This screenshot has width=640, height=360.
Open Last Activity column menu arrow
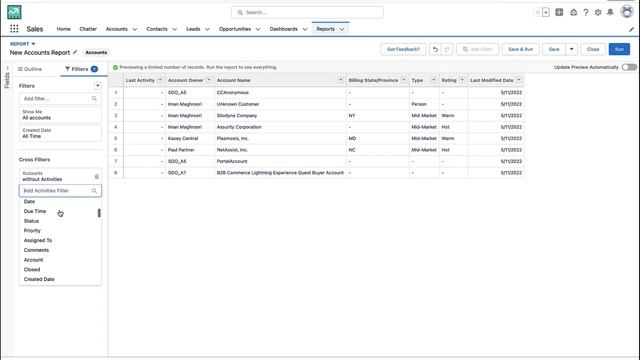click(160, 80)
